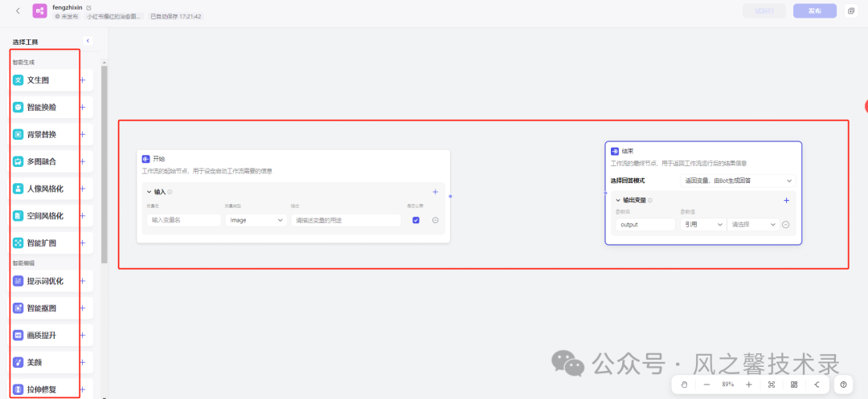Auto-arrange nodes with grid icon

[x=794, y=385]
